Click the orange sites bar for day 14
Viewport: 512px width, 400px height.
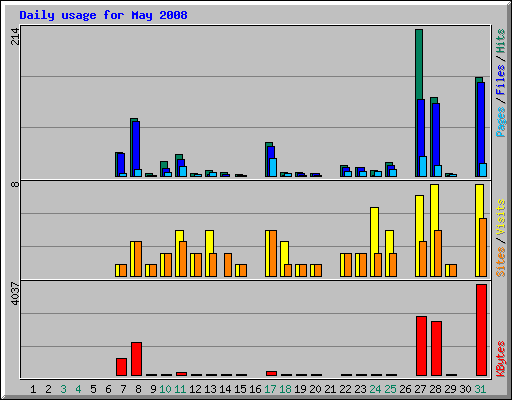(x=228, y=265)
